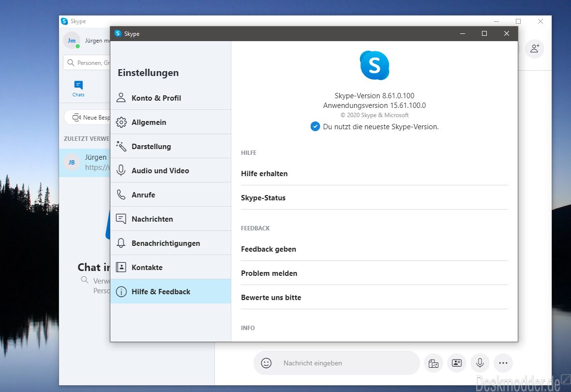
Task: Click the Skype icon in settings title bar
Action: point(118,33)
